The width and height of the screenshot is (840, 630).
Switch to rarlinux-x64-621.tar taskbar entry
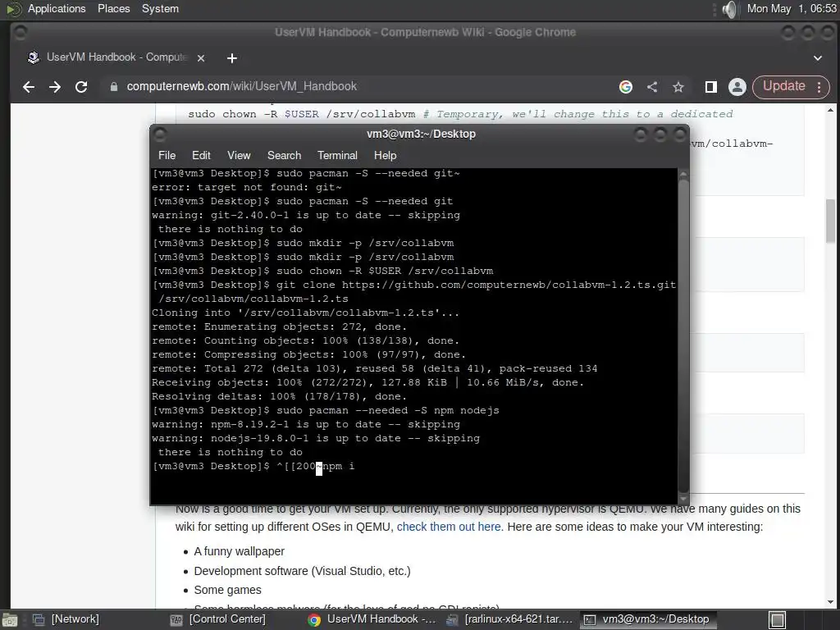tap(510, 619)
